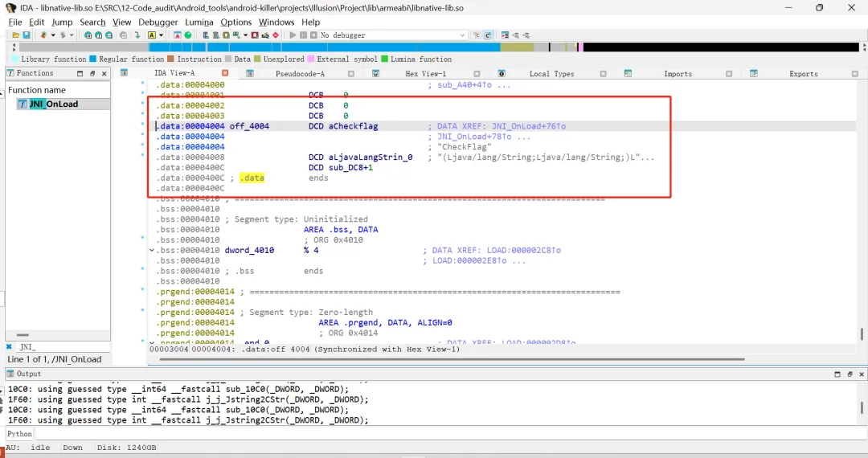Click the open file folder toolbar icon
Screen dimensions: 868x458
pyautogui.click(x=16, y=35)
